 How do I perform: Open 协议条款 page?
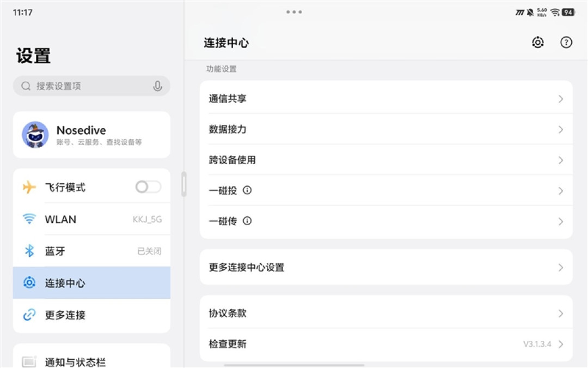386,313
